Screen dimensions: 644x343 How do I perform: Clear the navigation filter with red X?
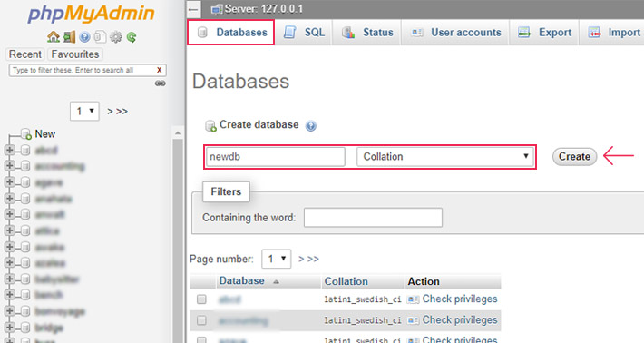pos(160,70)
